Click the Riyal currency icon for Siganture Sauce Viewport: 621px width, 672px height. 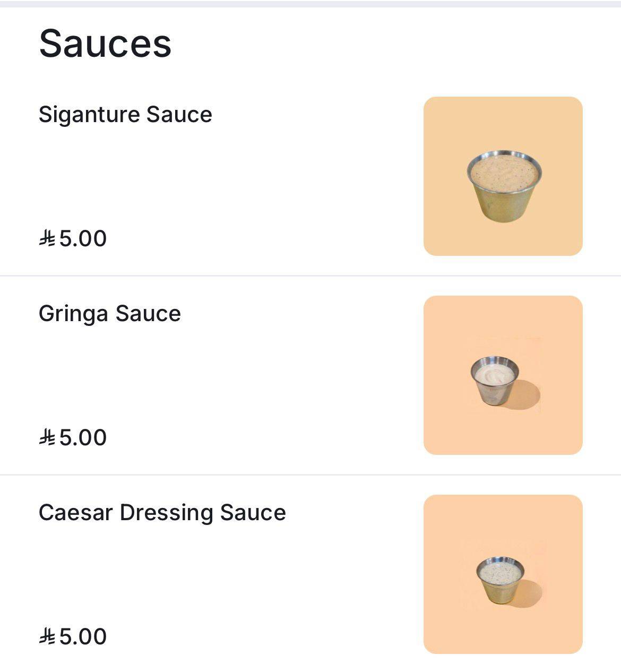pyautogui.click(x=47, y=238)
